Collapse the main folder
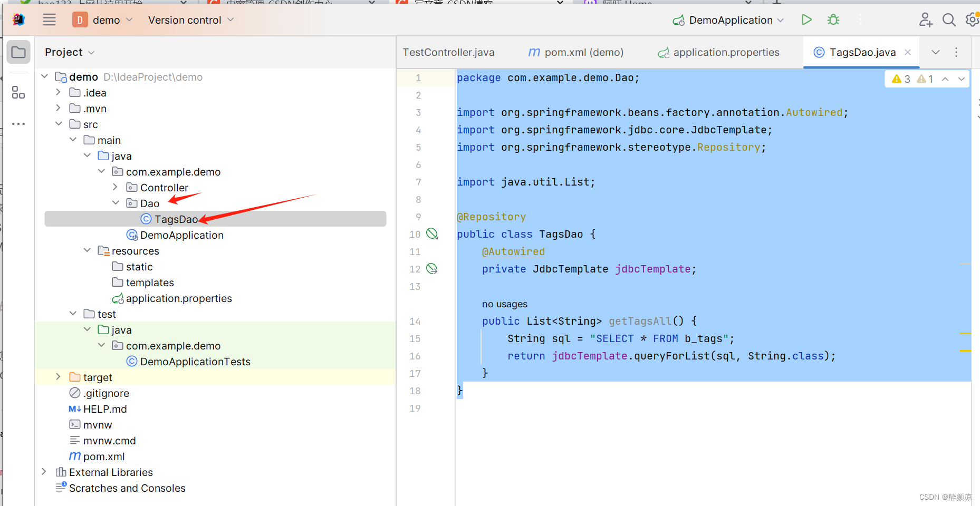Screen dimensions: 980x506 click(73, 140)
